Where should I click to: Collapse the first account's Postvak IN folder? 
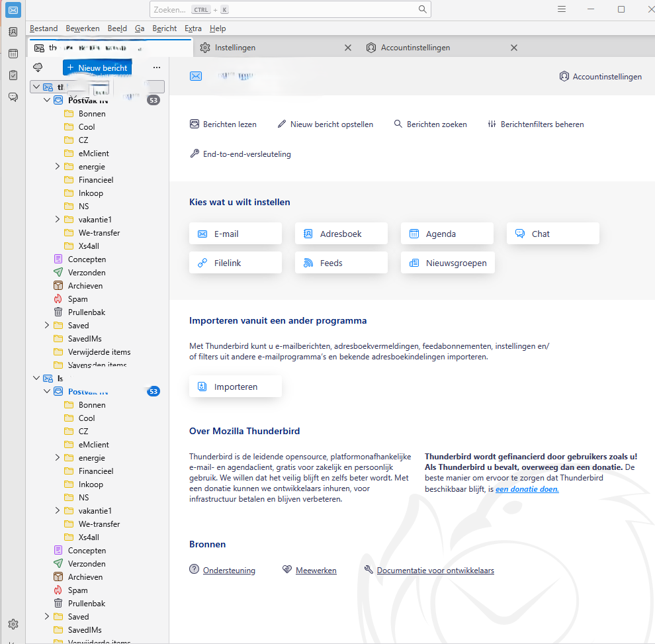(47, 100)
